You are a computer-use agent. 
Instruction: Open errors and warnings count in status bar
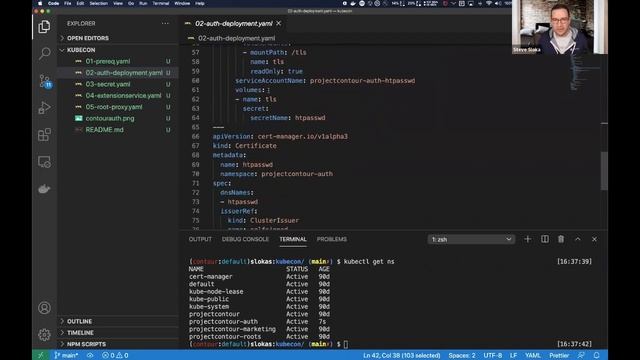115,355
